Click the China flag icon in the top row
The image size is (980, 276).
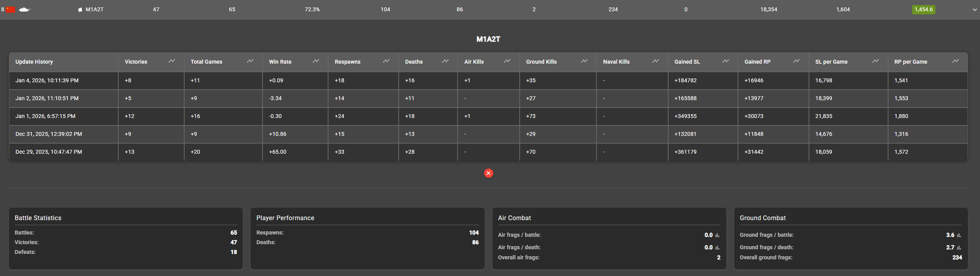point(11,10)
